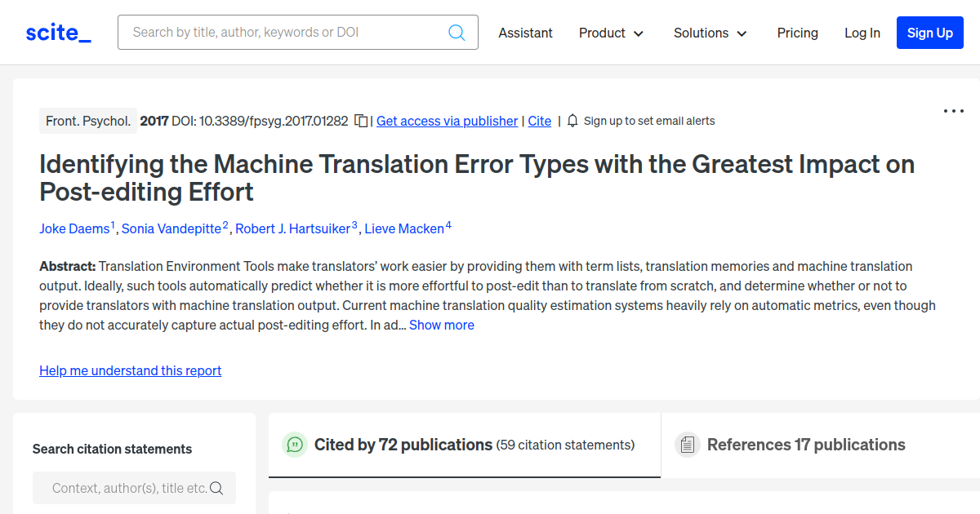Viewport: 980px width, 514px height.
Task: Focus the search citation statements field
Action: point(127,488)
